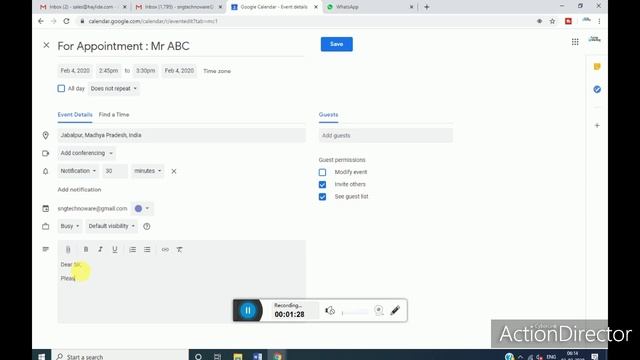The width and height of the screenshot is (640, 360).
Task: Open the Windows Start menu
Action: click(42, 356)
